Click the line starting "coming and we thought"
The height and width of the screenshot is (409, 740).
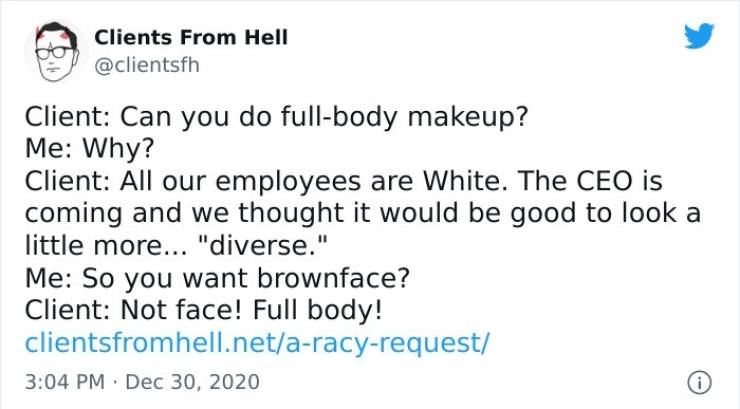[x=361, y=213]
